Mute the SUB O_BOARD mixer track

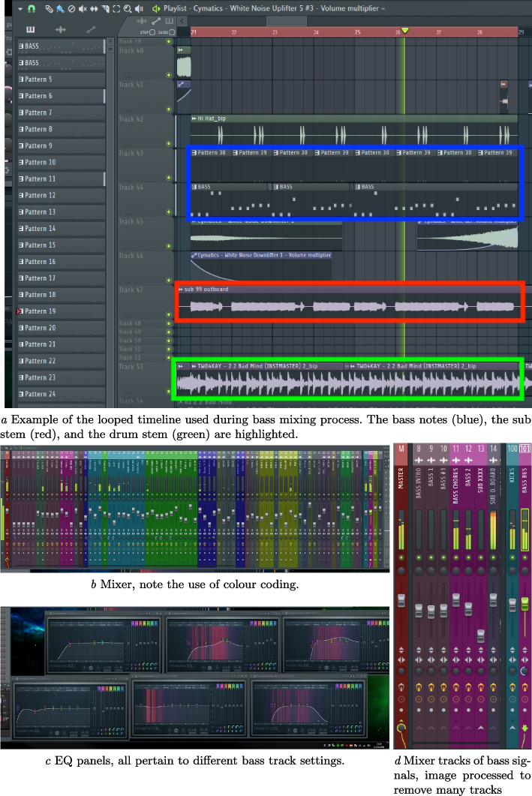(493, 559)
